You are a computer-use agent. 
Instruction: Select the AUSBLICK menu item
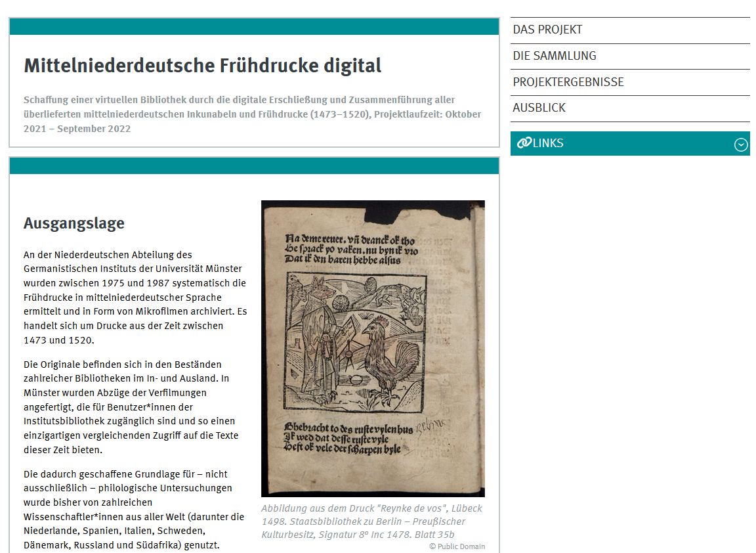(x=630, y=108)
